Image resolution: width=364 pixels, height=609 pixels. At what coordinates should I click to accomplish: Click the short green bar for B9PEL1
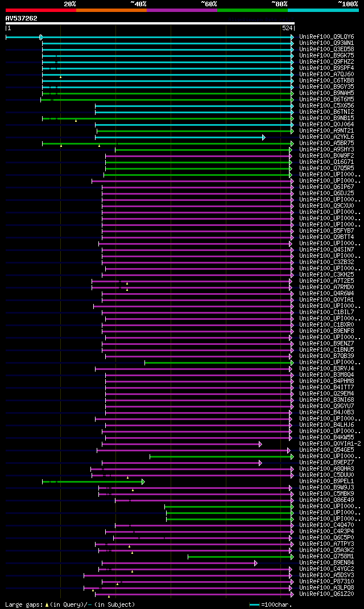[92, 482]
